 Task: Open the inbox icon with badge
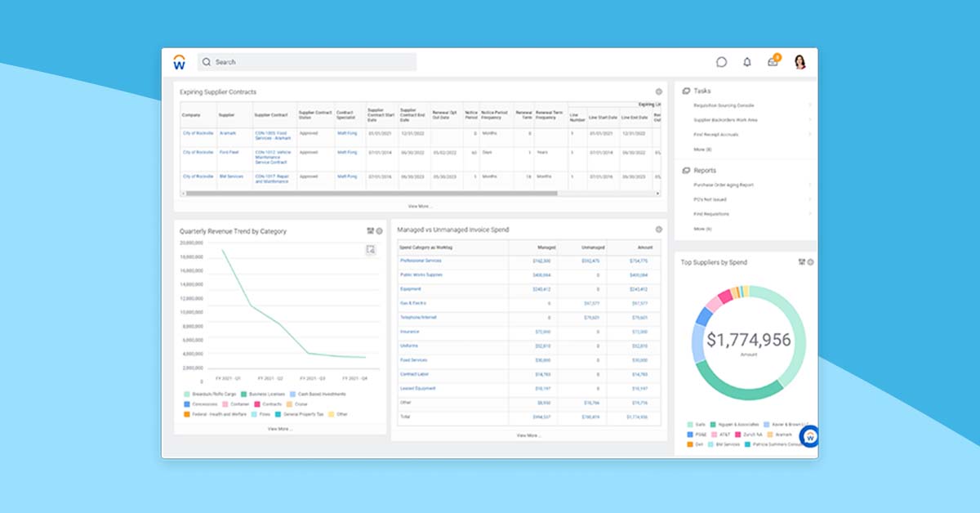click(x=772, y=61)
